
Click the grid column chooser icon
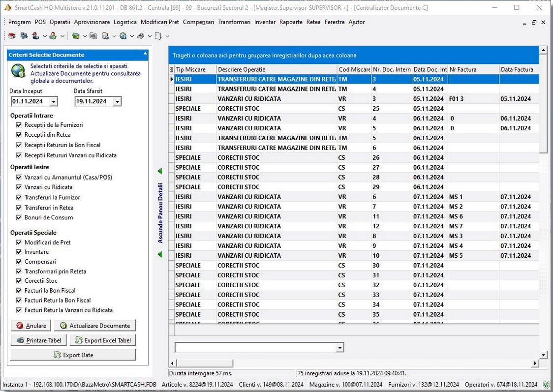coord(172,69)
